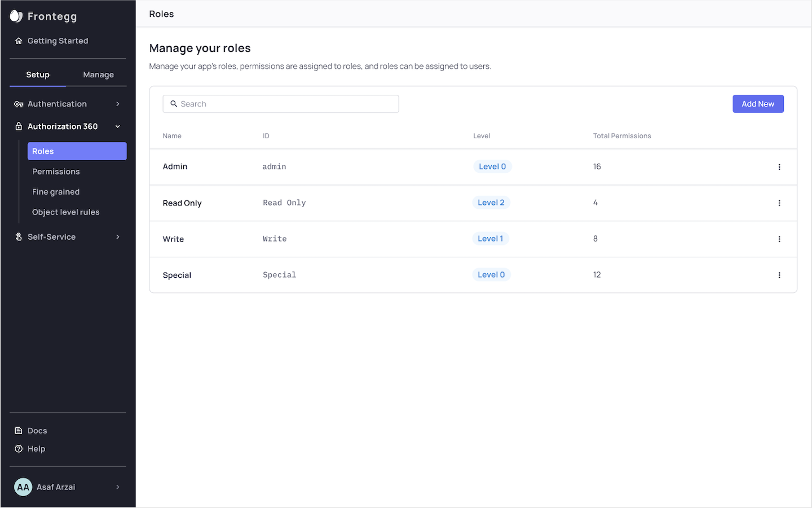Viewport: 812px width, 508px height.
Task: Expand the Self-Service section chevron
Action: click(118, 237)
